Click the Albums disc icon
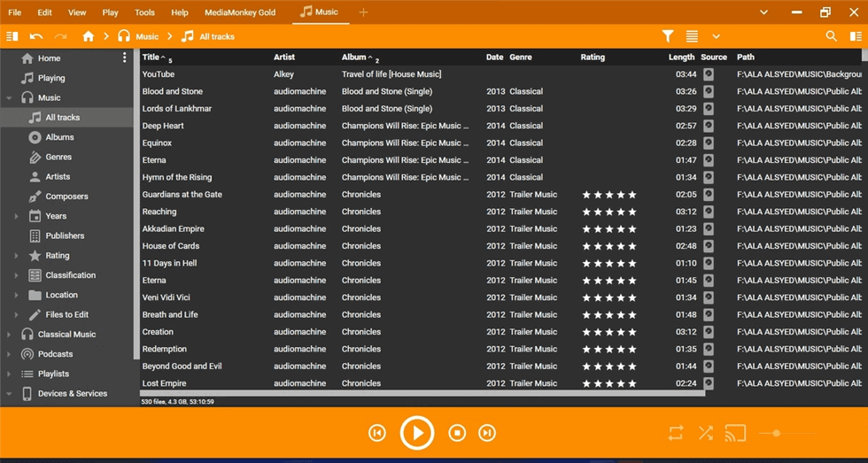 click(35, 137)
